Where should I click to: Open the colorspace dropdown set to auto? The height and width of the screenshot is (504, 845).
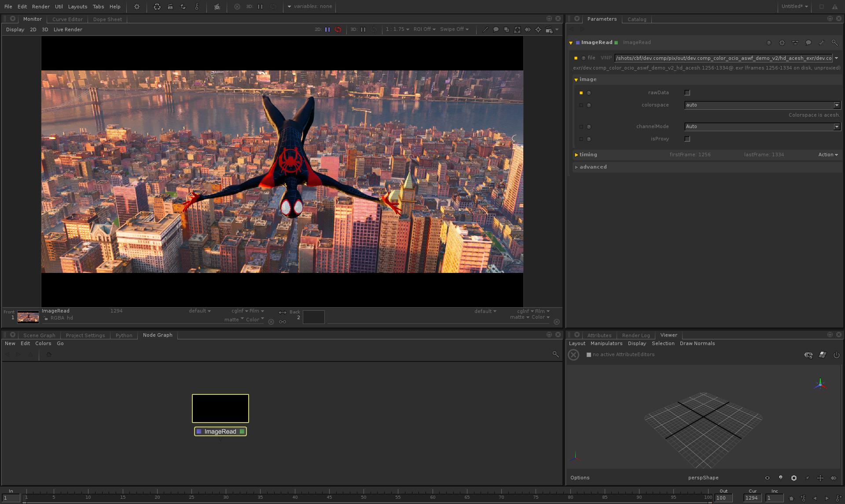tap(762, 105)
